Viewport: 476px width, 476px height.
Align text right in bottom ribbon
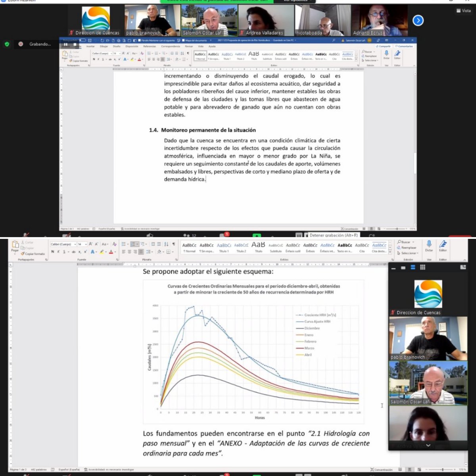135,252
